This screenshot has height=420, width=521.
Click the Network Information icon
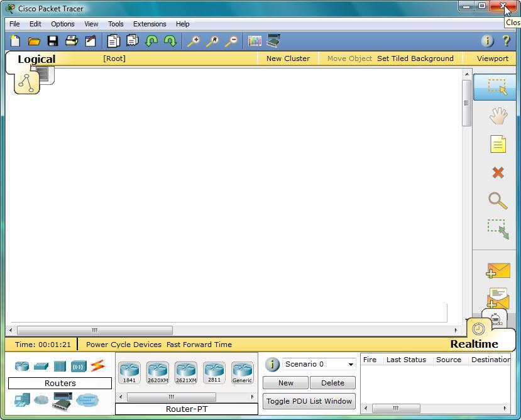[x=488, y=41]
